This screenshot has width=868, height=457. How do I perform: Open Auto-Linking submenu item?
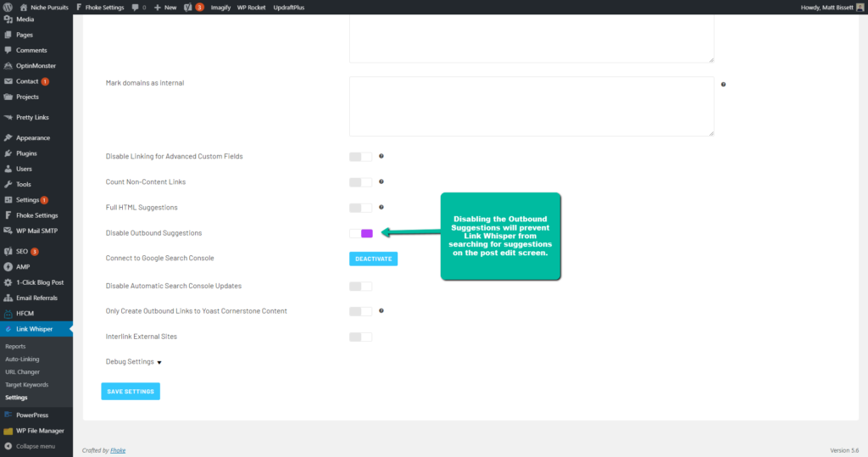click(22, 359)
